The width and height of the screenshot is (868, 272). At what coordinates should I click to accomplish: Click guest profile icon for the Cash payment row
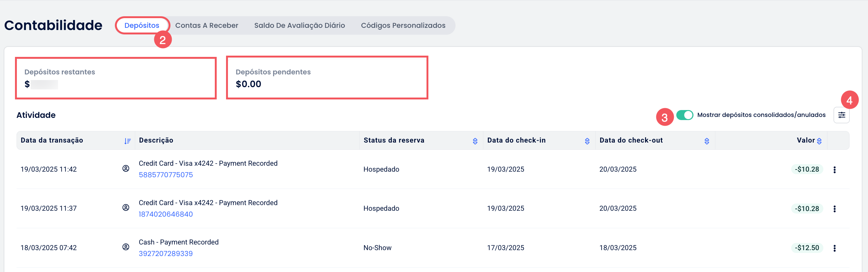pyautogui.click(x=126, y=247)
